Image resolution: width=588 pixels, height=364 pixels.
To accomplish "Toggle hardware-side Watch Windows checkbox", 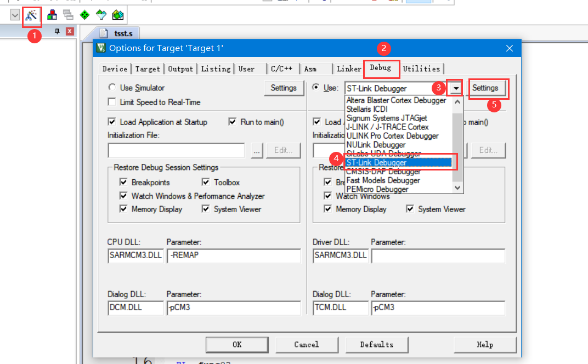I will 328,196.
